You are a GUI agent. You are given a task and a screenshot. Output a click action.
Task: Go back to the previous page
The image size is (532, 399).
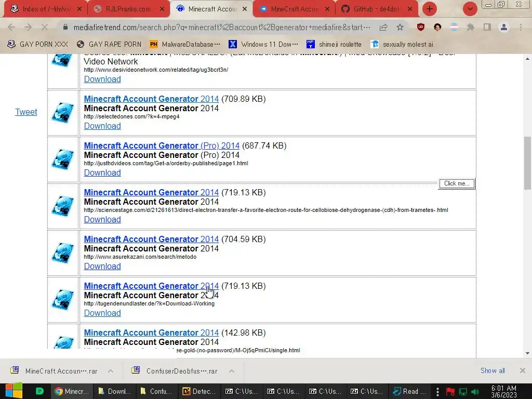[11, 27]
